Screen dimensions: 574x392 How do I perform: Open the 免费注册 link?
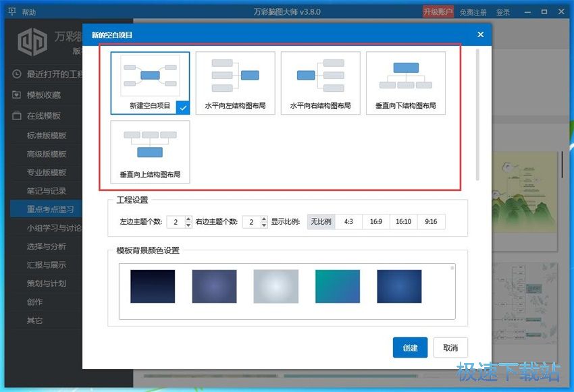pos(473,12)
